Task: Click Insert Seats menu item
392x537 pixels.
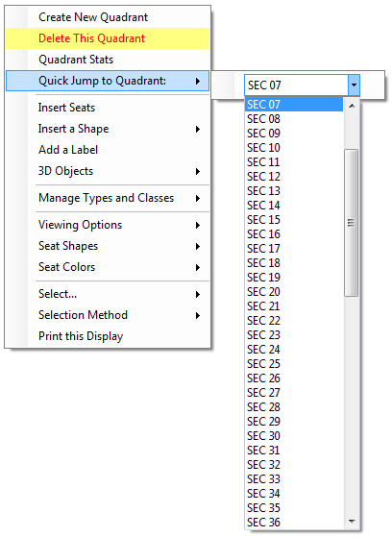Action: click(108, 108)
